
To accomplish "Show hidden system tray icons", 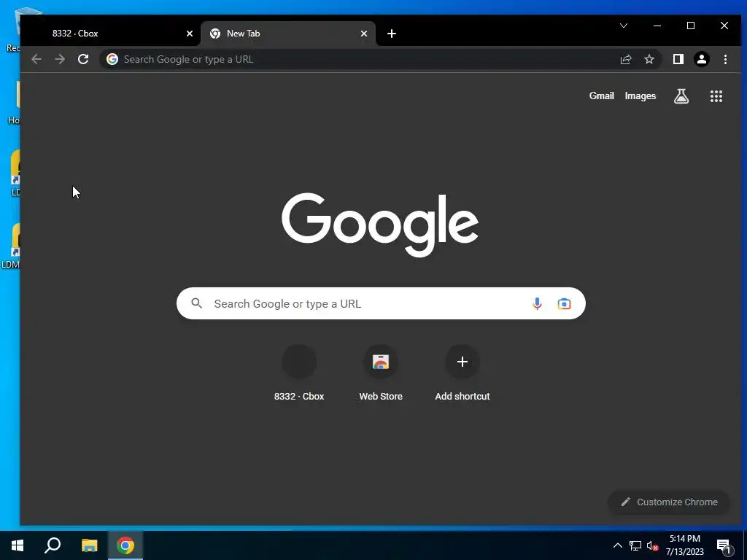I will (x=617, y=545).
